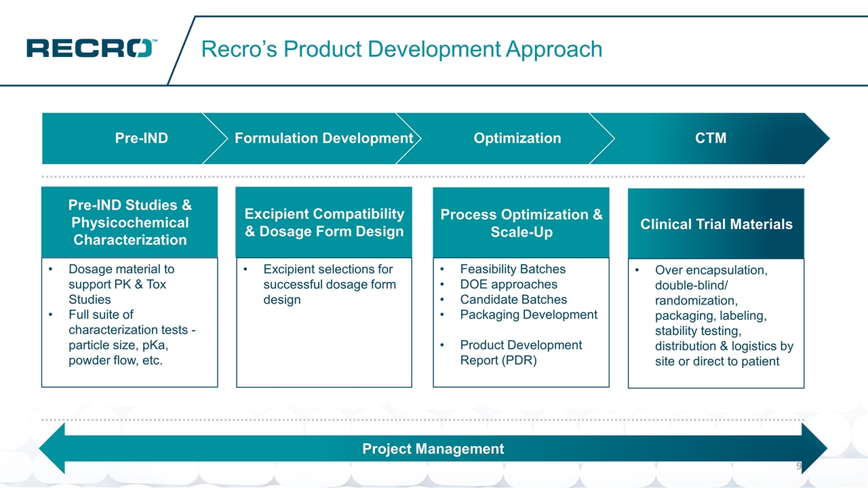Click the RECRO logo

(x=92, y=48)
